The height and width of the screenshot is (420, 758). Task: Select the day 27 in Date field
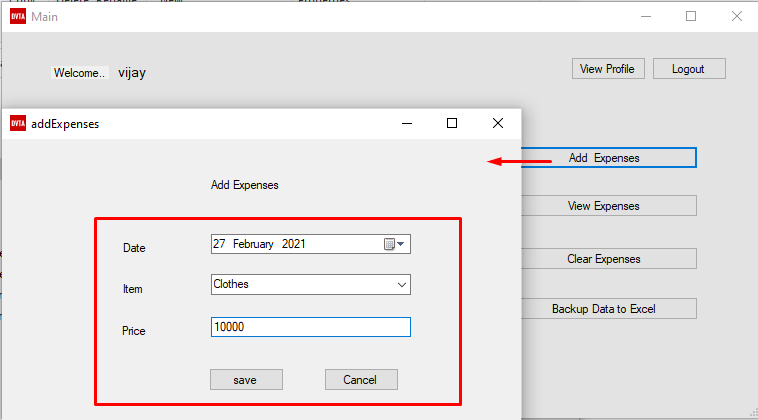pos(219,244)
